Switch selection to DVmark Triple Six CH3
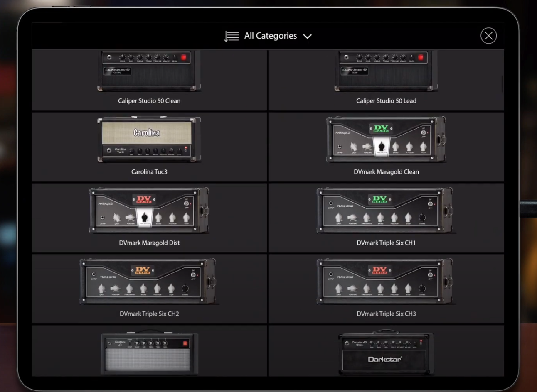The image size is (537, 392). click(x=386, y=282)
